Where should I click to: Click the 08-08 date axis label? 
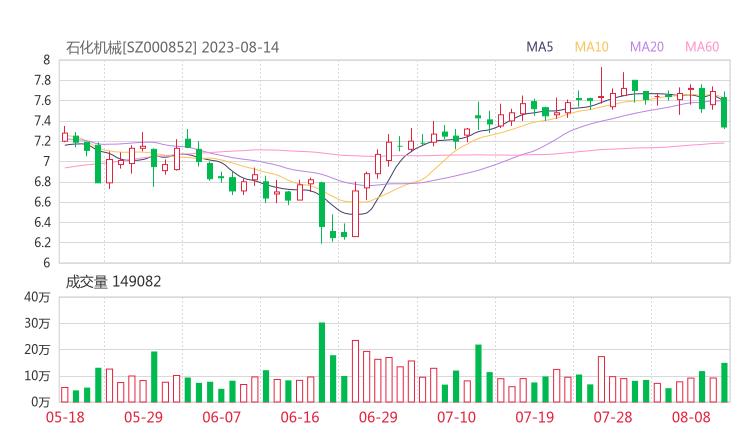[x=691, y=417]
